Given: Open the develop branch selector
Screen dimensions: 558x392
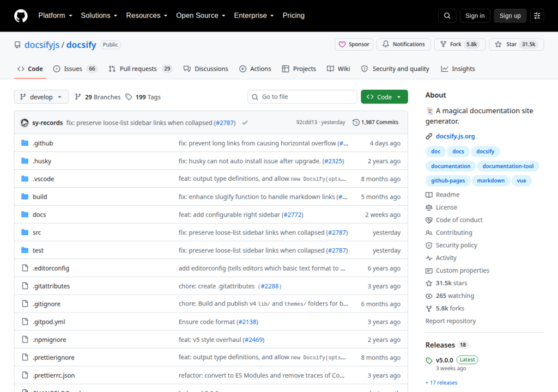Looking at the screenshot, I should pyautogui.click(x=41, y=97).
